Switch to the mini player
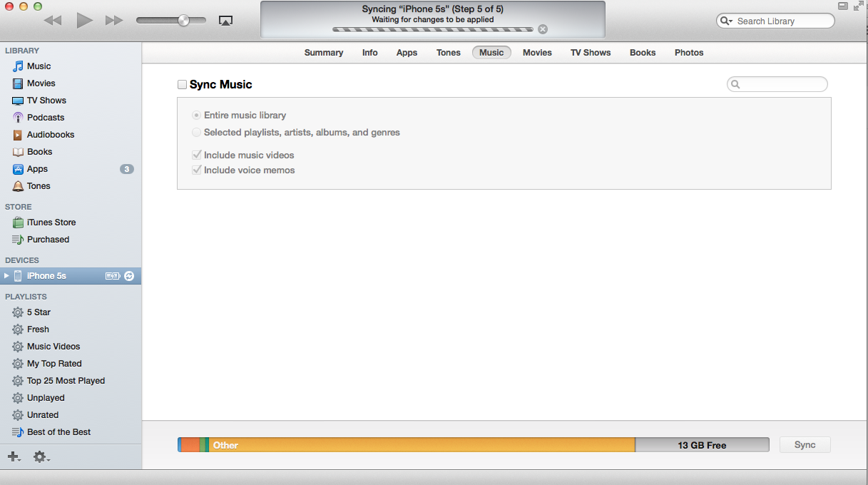The width and height of the screenshot is (868, 485). point(842,6)
